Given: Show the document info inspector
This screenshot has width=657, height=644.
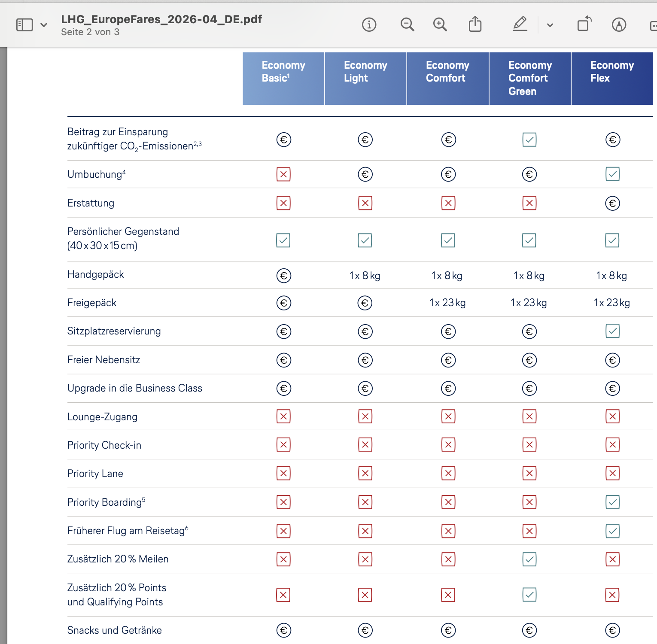Looking at the screenshot, I should pos(369,25).
